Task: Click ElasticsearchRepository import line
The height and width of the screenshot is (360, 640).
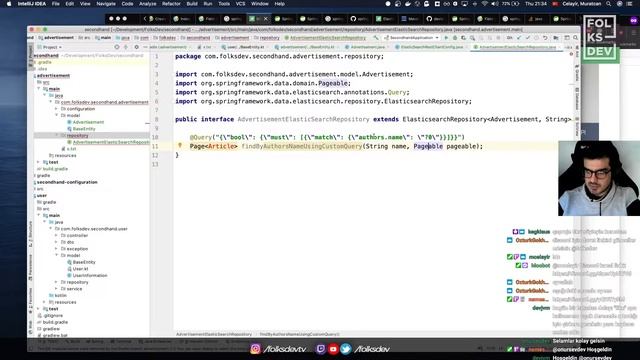Action: [323, 101]
